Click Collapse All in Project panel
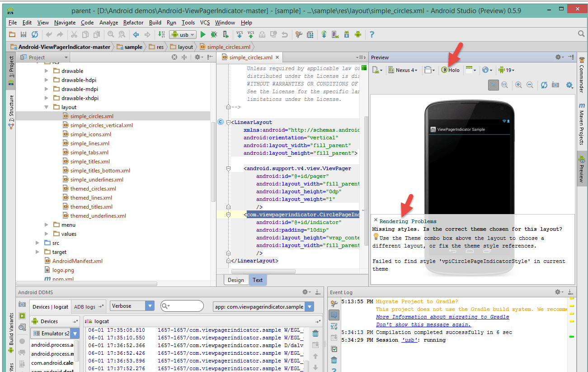This screenshot has width=588, height=372. [x=184, y=57]
